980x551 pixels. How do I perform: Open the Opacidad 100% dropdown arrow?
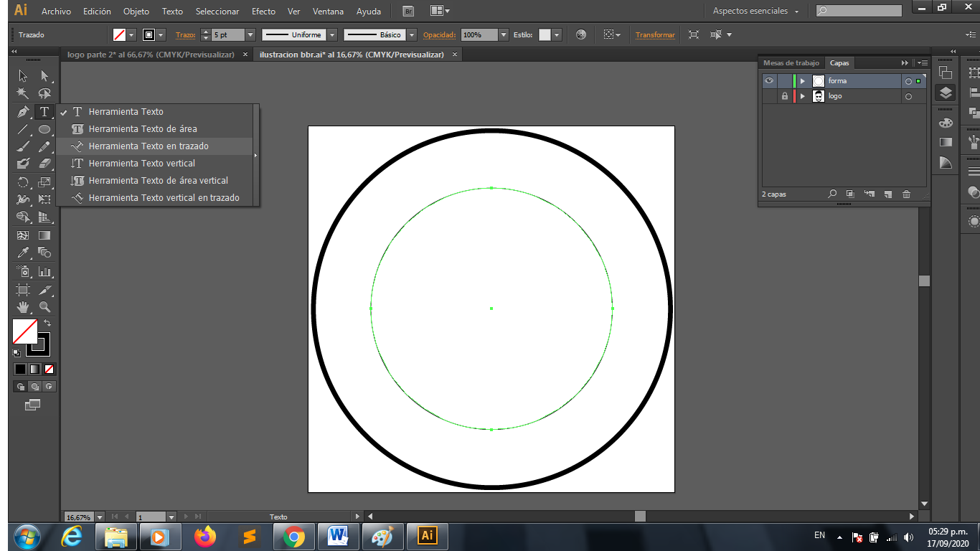504,34
